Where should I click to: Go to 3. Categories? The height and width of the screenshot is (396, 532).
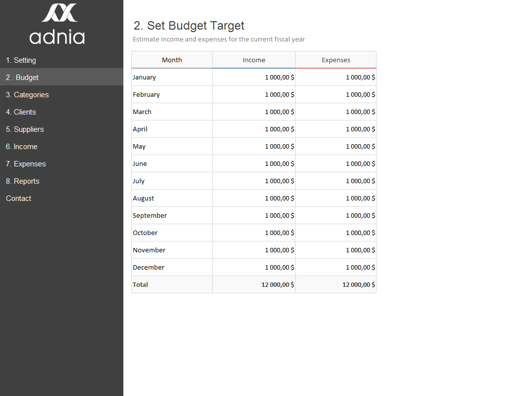click(61, 95)
